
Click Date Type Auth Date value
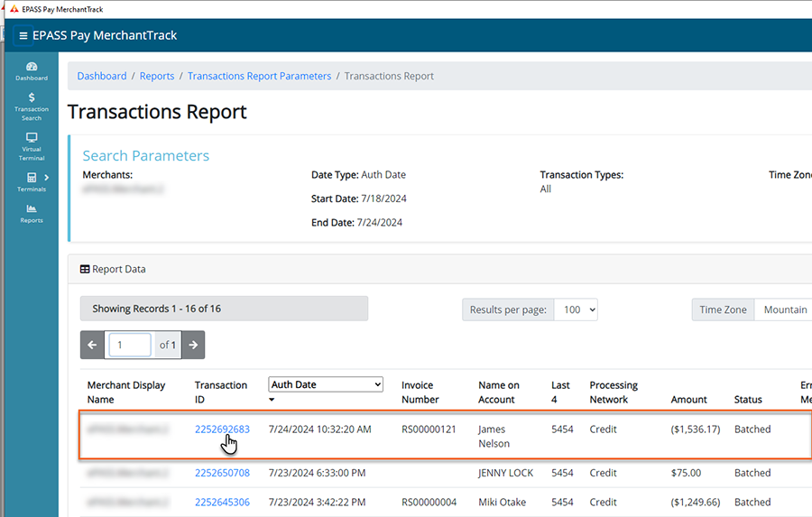[383, 175]
